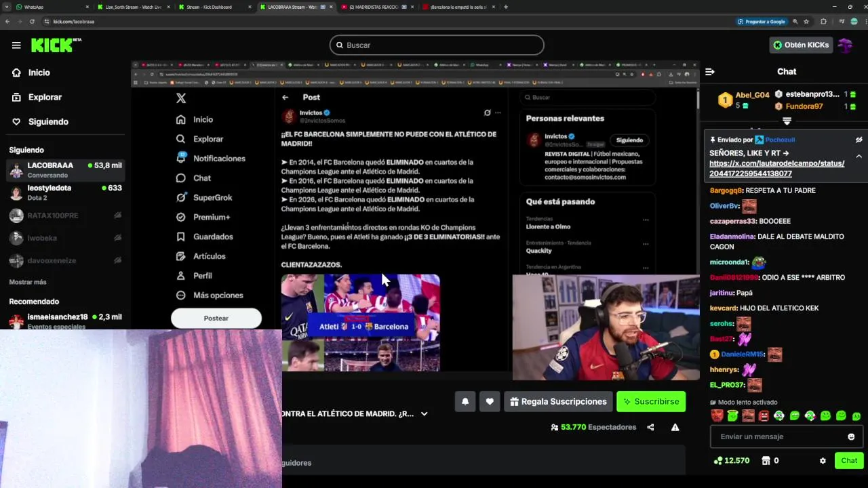Hide the pinned message
The image size is (868, 488).
[x=859, y=140]
